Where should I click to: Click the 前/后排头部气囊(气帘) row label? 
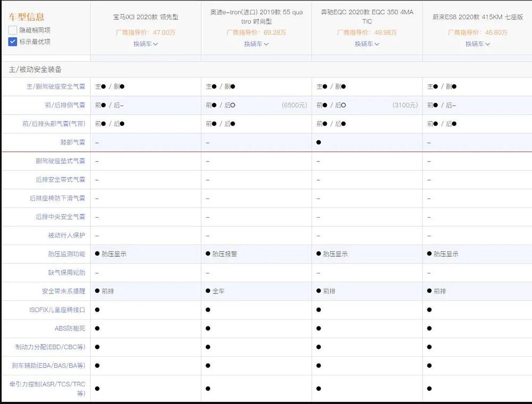pyautogui.click(x=54, y=124)
